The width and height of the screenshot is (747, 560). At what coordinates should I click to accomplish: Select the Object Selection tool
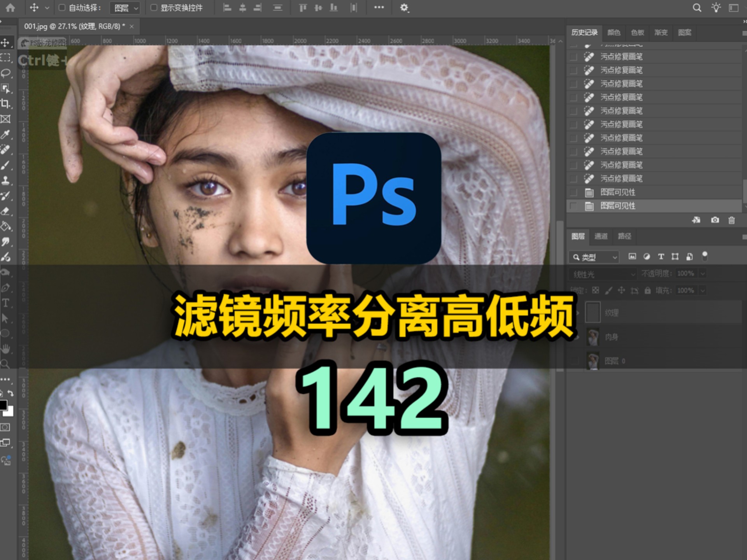click(5, 89)
